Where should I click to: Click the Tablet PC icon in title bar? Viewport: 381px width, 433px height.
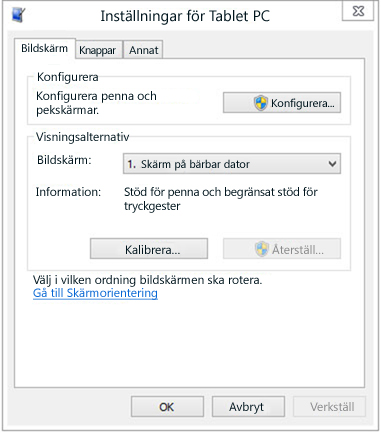point(19,15)
